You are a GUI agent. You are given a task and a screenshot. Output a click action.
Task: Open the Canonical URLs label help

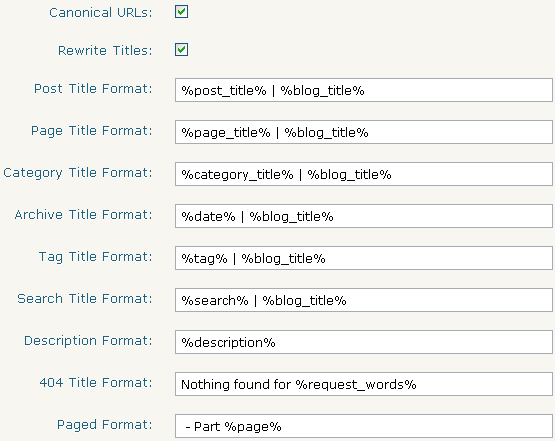(101, 12)
